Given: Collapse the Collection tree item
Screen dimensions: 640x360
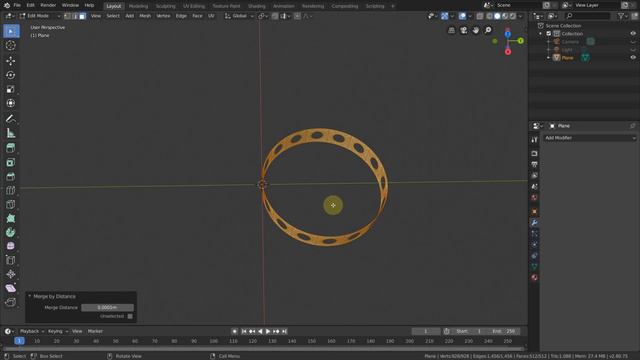Looking at the screenshot, I should tap(541, 33).
